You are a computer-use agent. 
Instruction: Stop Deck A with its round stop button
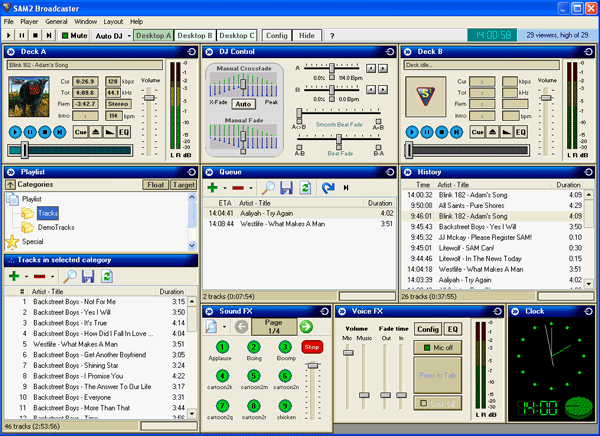tap(45, 132)
